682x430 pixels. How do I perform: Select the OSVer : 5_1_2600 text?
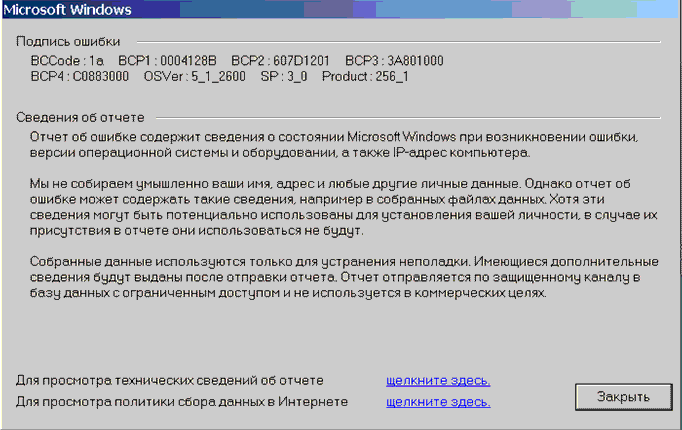[194, 77]
